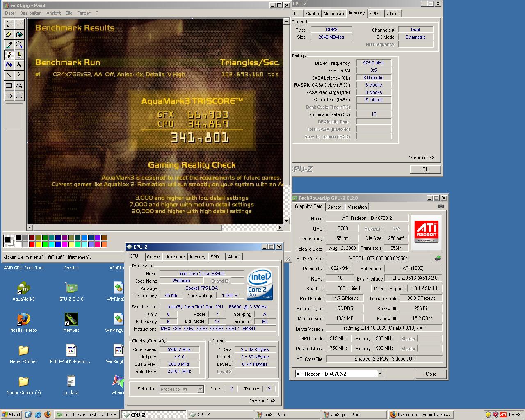The height and width of the screenshot is (420, 525).
Task: Open the Farben menu in Paint
Action: [84, 13]
